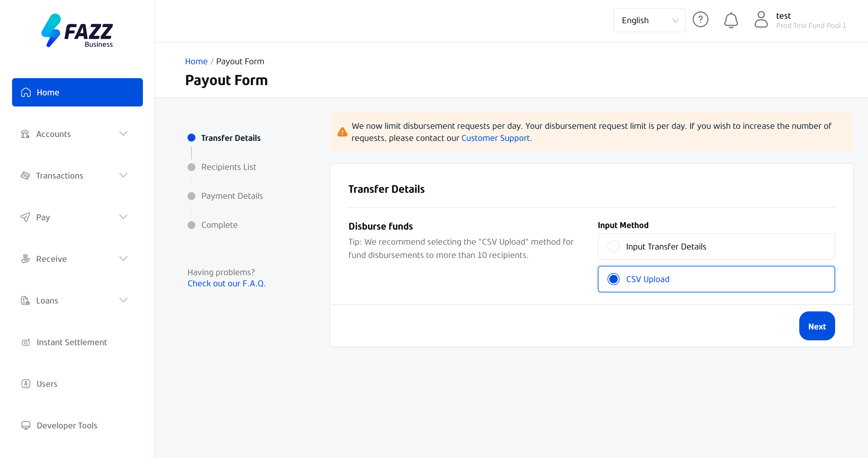The height and width of the screenshot is (458, 868).
Task: Click the Accounts bank icon
Action: (25, 134)
